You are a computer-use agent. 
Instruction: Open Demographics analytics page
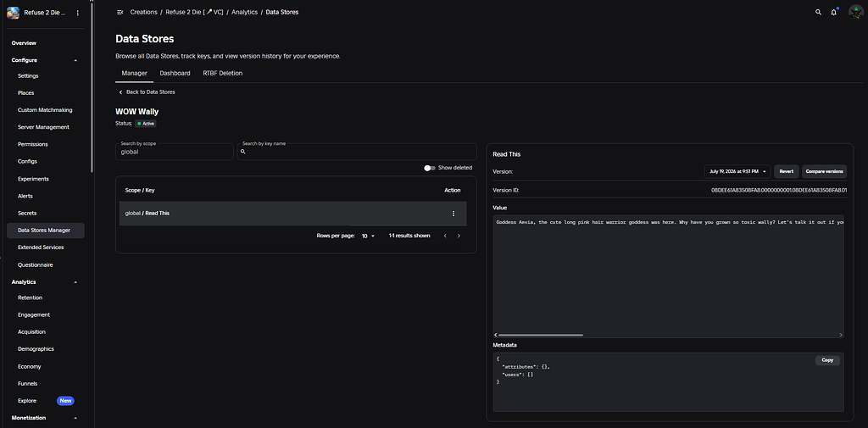[x=36, y=349]
